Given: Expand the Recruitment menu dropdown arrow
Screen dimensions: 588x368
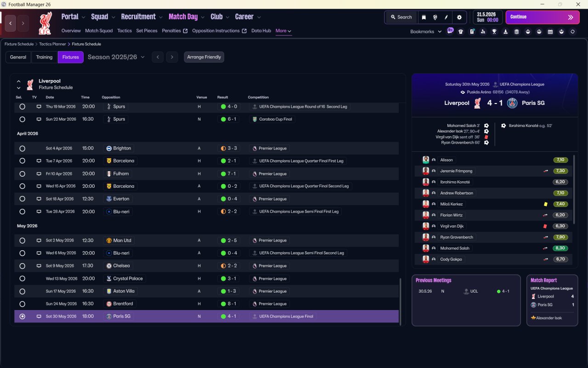Looking at the screenshot, I should [x=161, y=17].
